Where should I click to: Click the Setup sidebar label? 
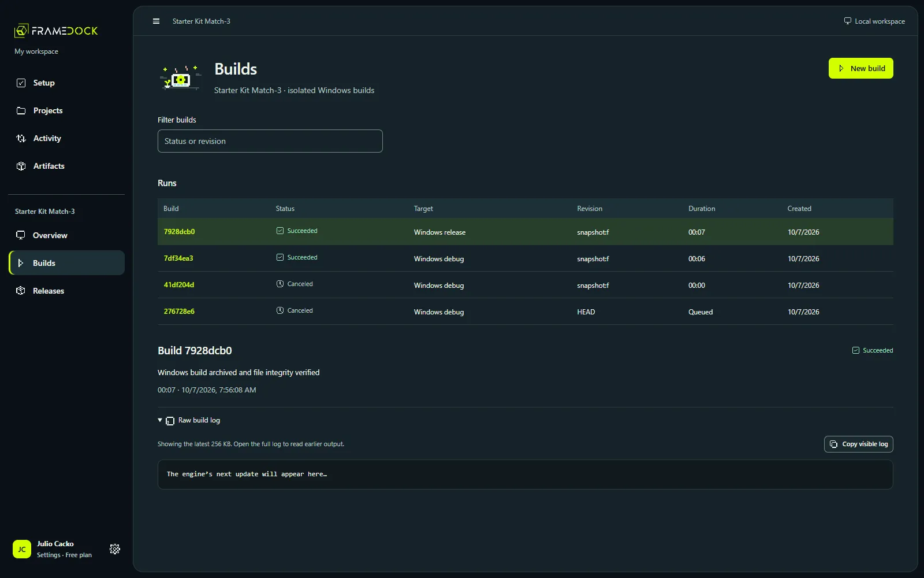[x=44, y=83]
